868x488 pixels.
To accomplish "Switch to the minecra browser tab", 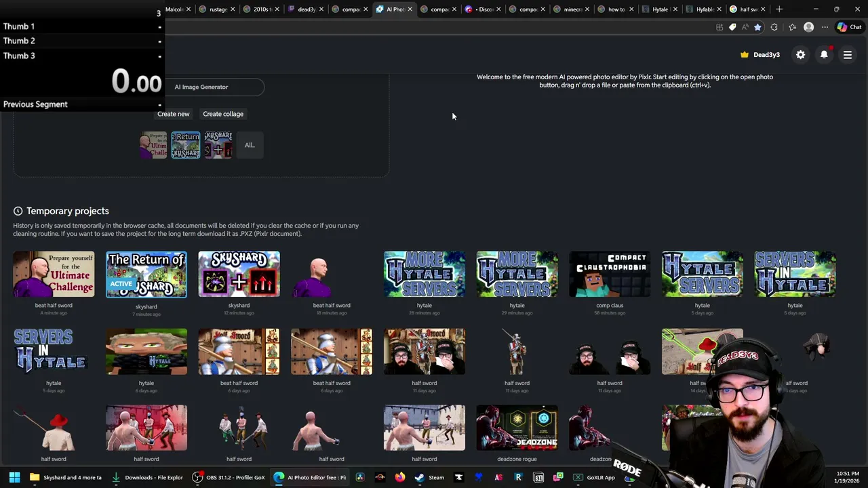I will (573, 9).
